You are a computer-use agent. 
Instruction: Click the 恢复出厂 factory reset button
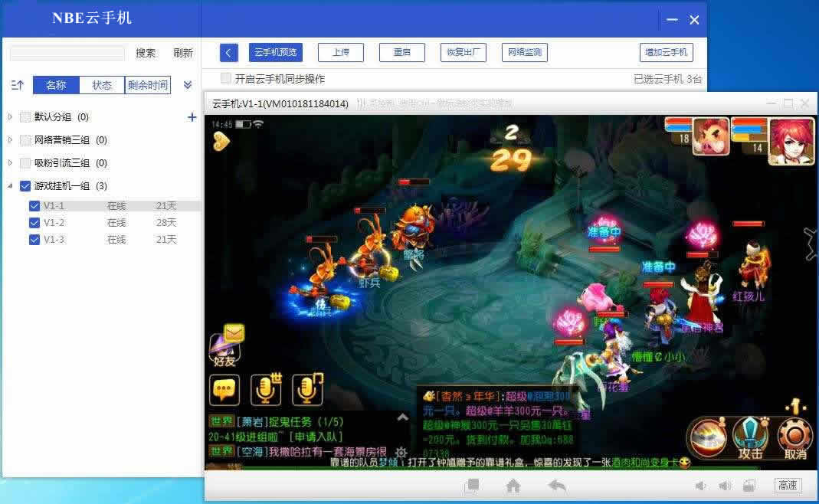463,52
